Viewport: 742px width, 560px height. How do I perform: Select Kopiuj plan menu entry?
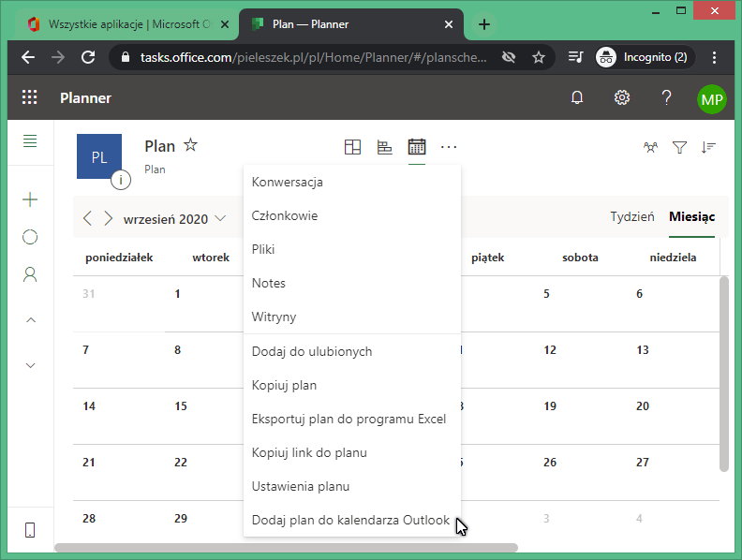(352, 385)
